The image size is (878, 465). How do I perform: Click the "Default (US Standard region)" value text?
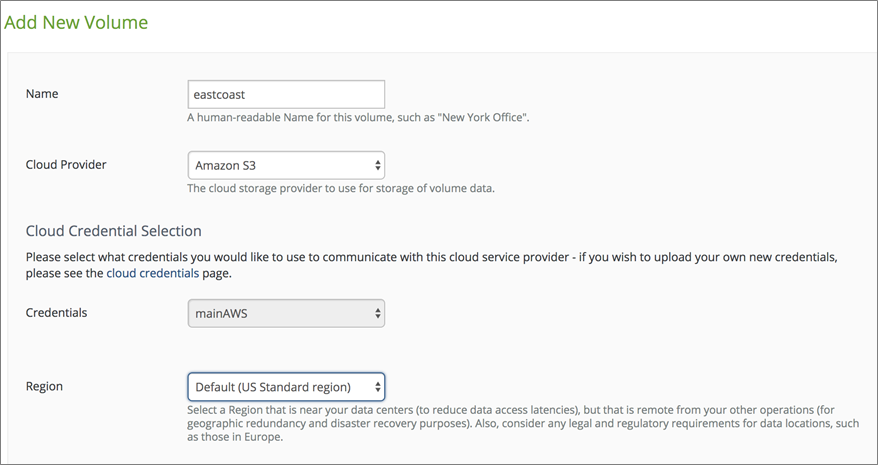click(273, 387)
